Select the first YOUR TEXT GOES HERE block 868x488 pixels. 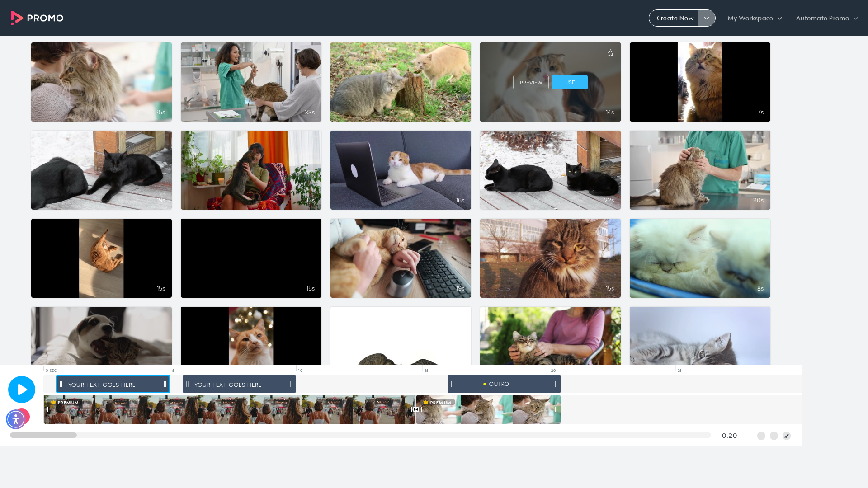[113, 384]
